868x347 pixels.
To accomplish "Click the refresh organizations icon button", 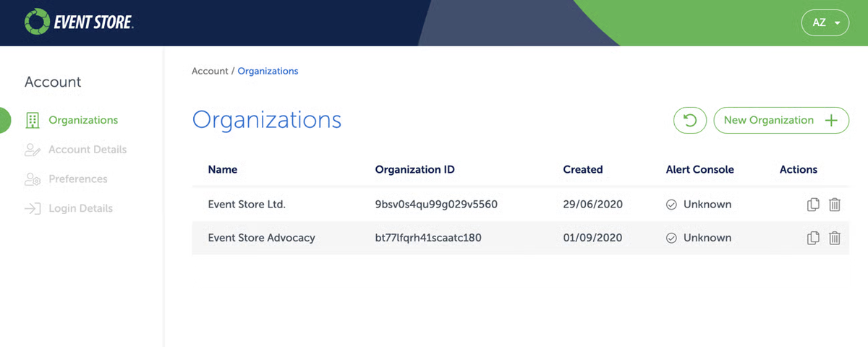I will click(x=690, y=120).
